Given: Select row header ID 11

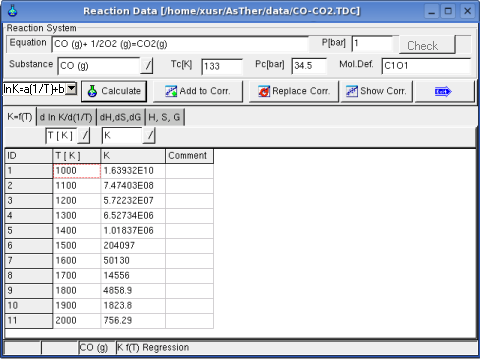Looking at the screenshot, I should pyautogui.click(x=29, y=321).
